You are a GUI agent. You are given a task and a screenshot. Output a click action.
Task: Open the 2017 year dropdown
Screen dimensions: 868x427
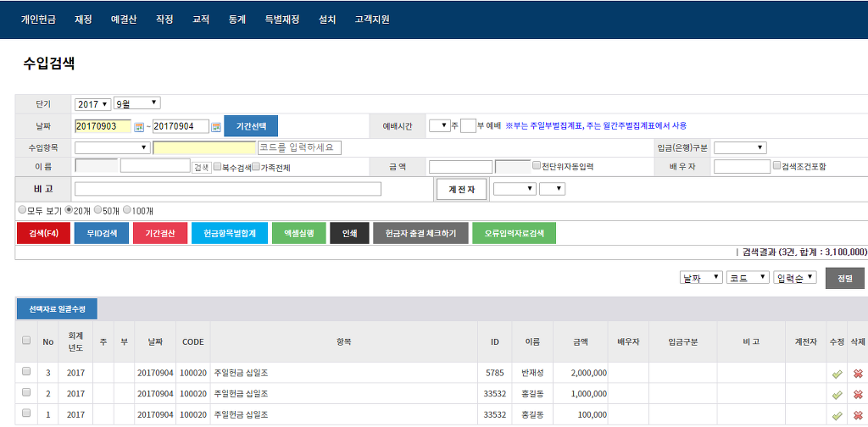click(x=92, y=104)
